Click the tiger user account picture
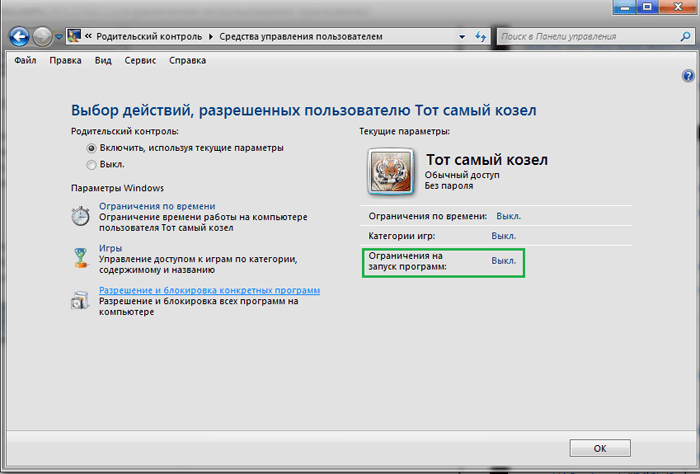The image size is (700, 474). (x=391, y=172)
